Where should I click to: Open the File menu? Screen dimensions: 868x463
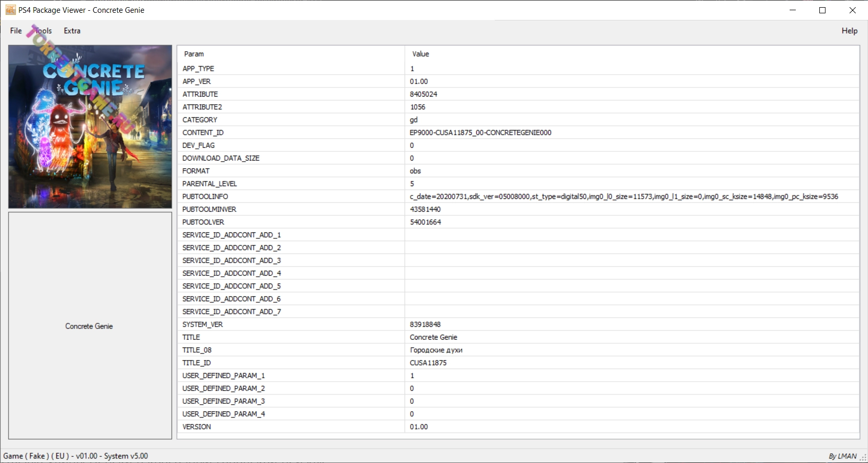click(x=16, y=31)
